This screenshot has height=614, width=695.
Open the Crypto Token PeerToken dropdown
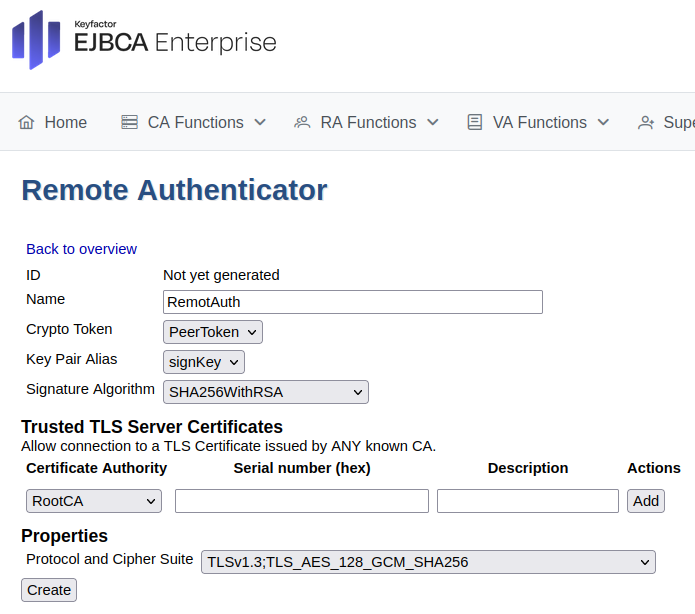(213, 332)
